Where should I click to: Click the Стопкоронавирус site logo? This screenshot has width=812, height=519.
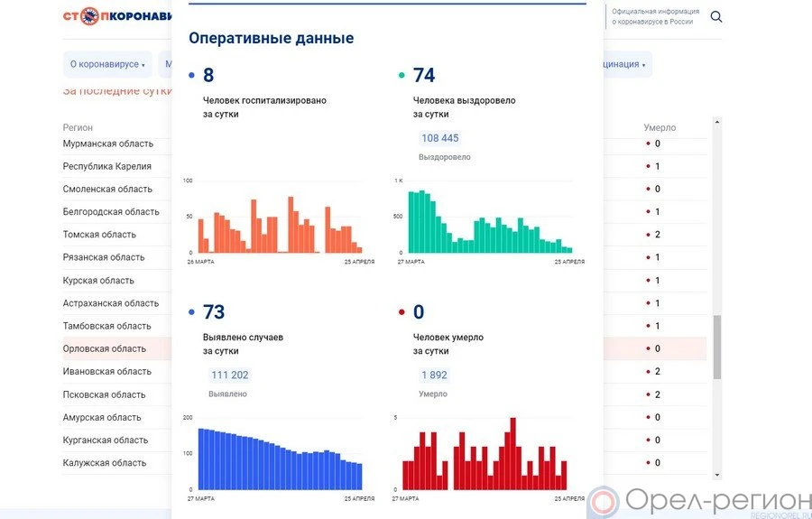pyautogui.click(x=116, y=16)
